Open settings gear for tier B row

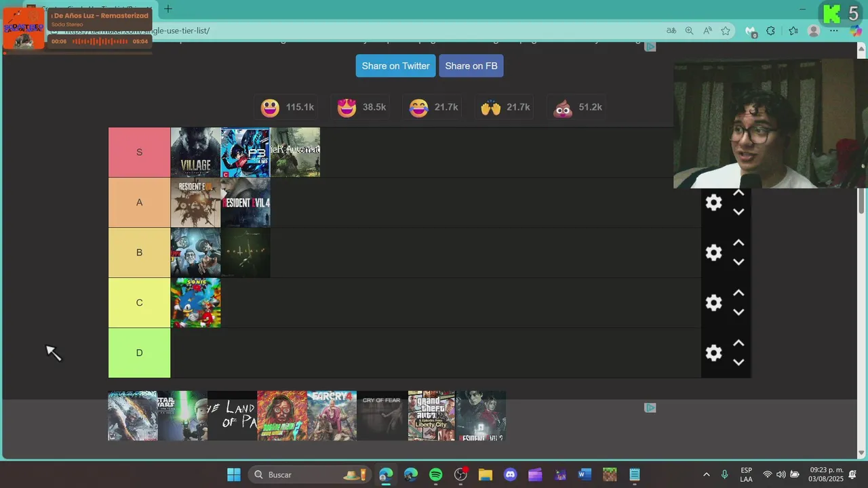(x=713, y=252)
